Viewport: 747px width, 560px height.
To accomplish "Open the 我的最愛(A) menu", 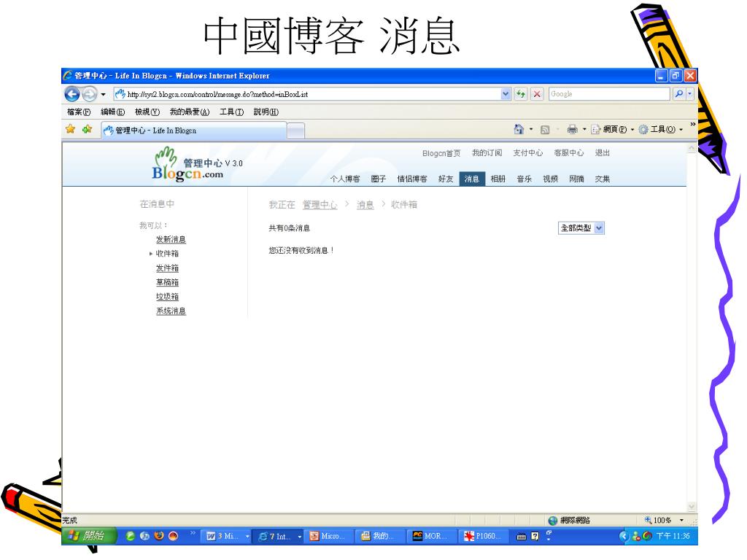I will point(190,112).
